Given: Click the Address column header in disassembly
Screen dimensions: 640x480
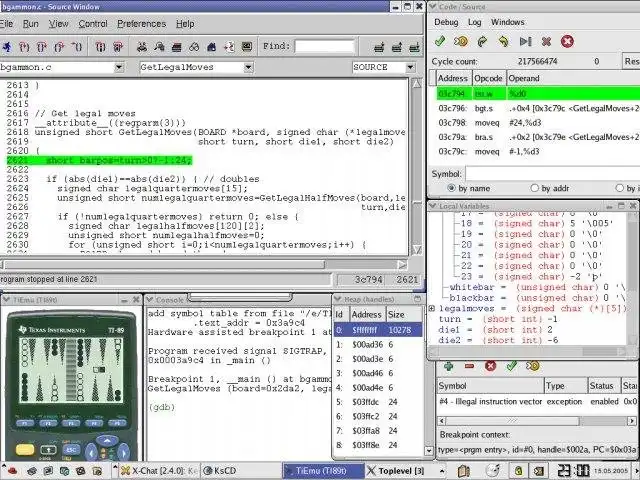Looking at the screenshot, I should (x=453, y=78).
